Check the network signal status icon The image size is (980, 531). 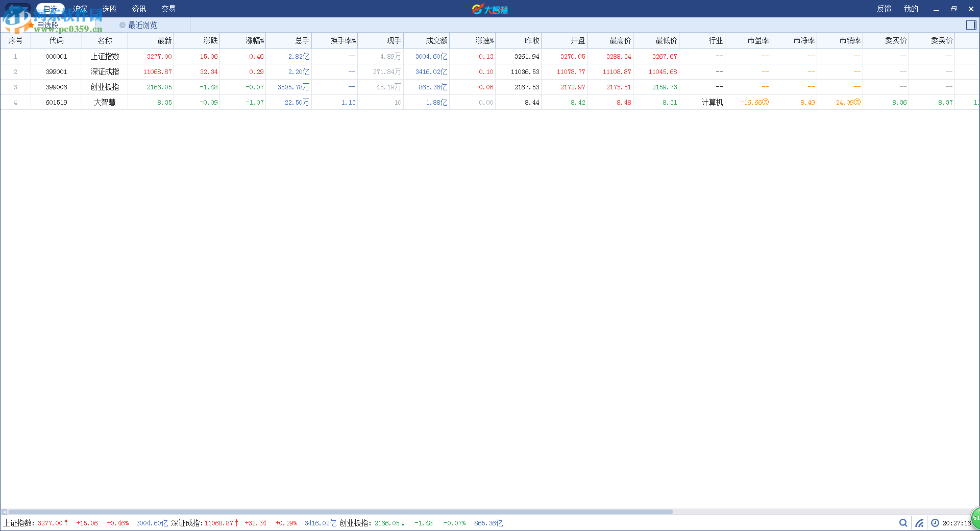[919, 523]
